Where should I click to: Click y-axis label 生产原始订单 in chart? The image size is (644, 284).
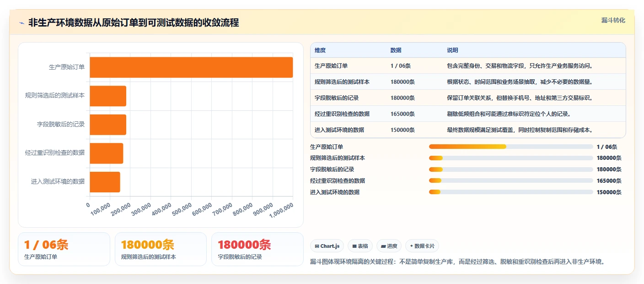(x=67, y=67)
